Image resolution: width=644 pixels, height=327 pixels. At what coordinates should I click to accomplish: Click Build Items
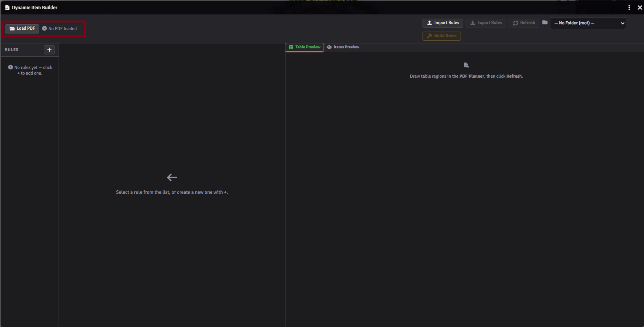pos(442,36)
